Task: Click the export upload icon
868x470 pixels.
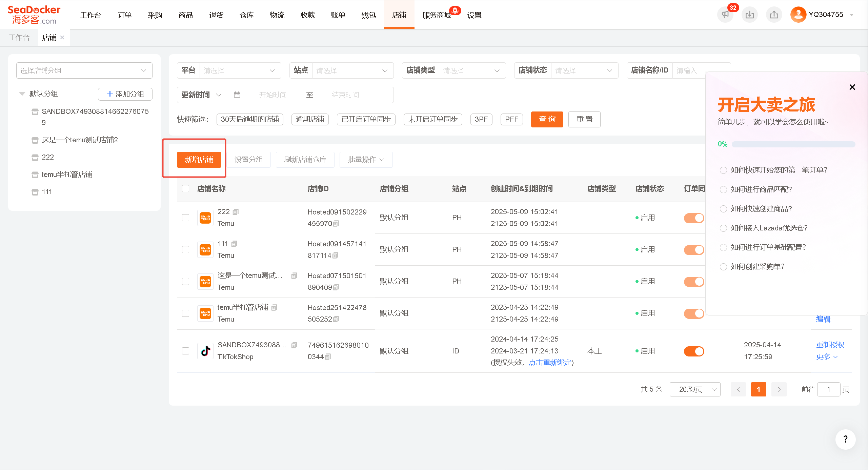Action: pos(774,15)
